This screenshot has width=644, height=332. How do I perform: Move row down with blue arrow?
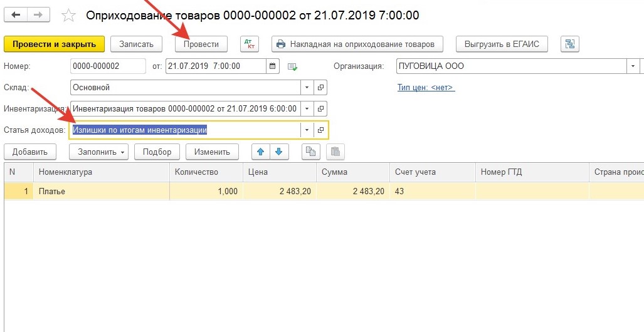pos(278,152)
